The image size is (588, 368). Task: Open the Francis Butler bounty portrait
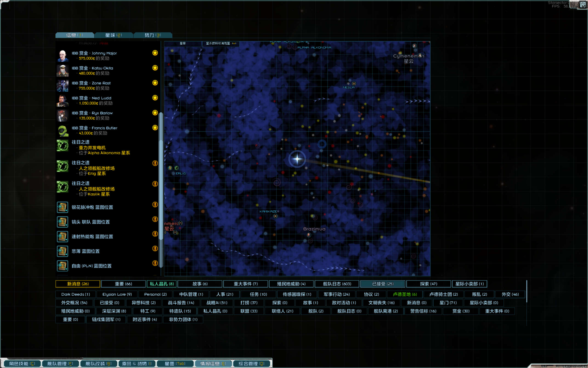pos(62,130)
